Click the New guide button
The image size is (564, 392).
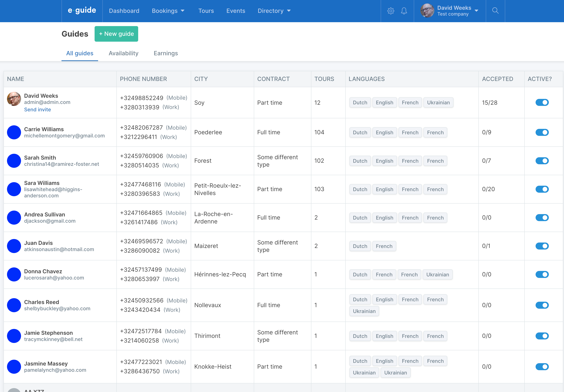[x=116, y=34]
